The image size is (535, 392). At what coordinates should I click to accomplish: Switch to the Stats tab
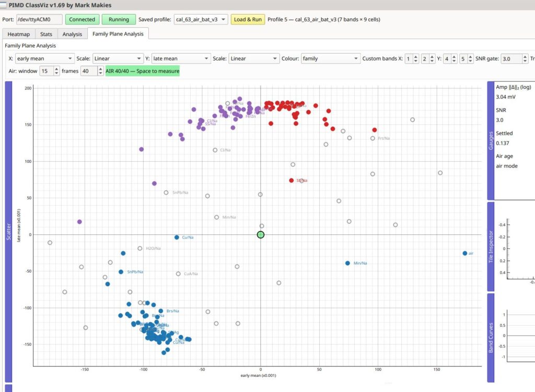pos(46,34)
